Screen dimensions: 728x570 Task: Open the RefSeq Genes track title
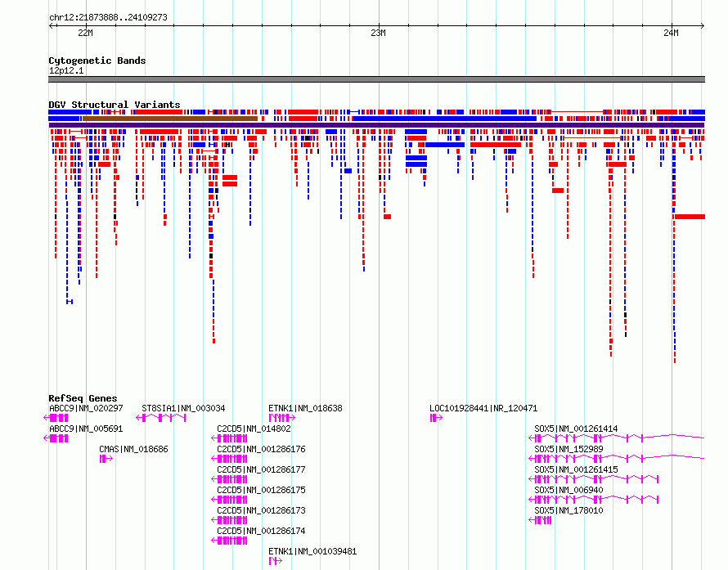(x=83, y=398)
